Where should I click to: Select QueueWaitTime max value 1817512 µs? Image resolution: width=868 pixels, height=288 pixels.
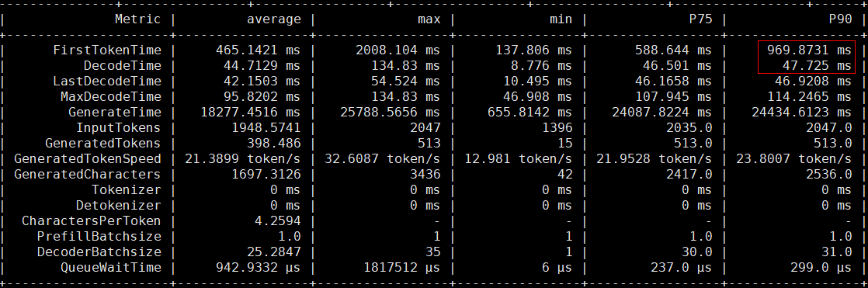402,268
